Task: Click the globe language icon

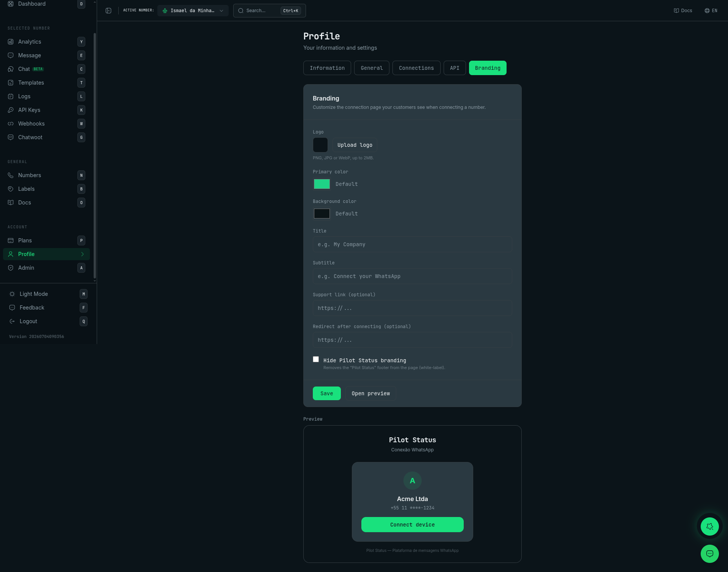Action: click(x=707, y=11)
